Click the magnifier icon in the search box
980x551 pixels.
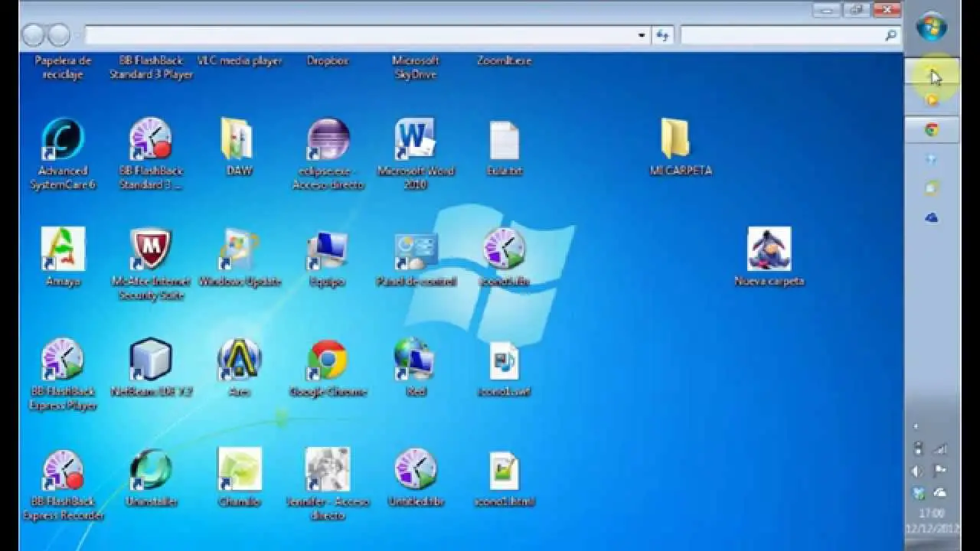click(x=891, y=35)
